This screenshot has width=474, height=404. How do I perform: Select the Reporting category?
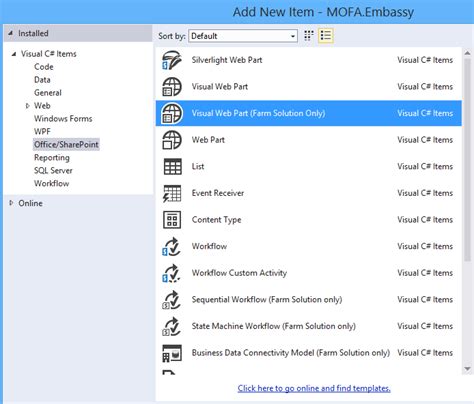click(52, 158)
